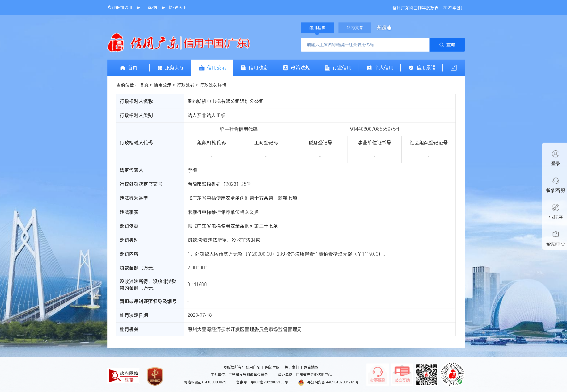Click the 行政处罚 breadcrumb link

pos(185,85)
